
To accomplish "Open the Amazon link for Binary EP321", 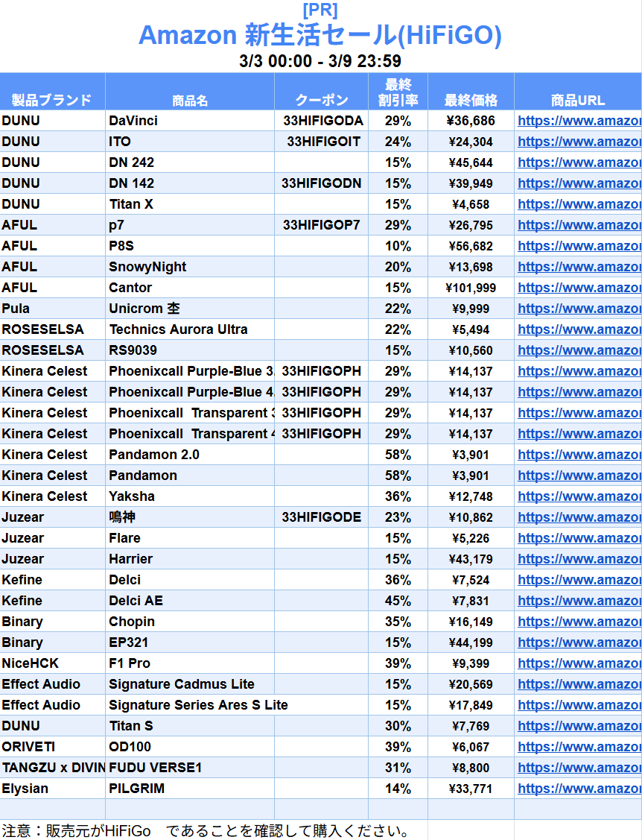I will click(x=579, y=642).
